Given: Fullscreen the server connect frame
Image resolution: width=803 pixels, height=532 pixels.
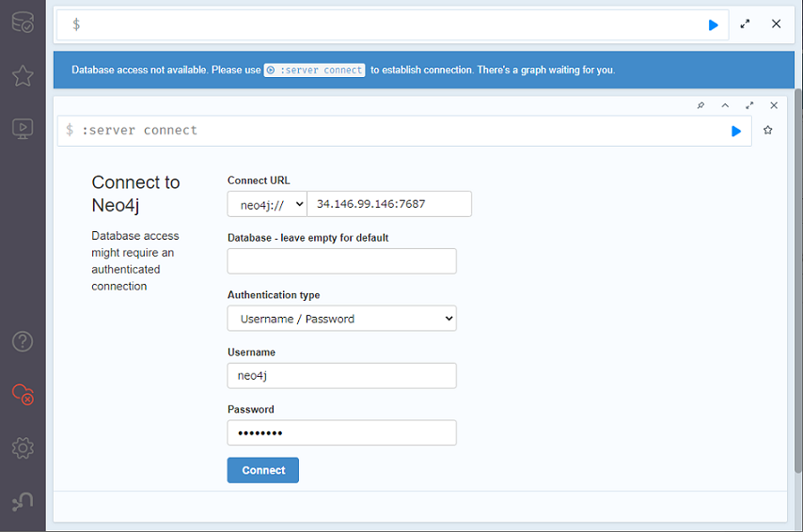Looking at the screenshot, I should point(749,105).
